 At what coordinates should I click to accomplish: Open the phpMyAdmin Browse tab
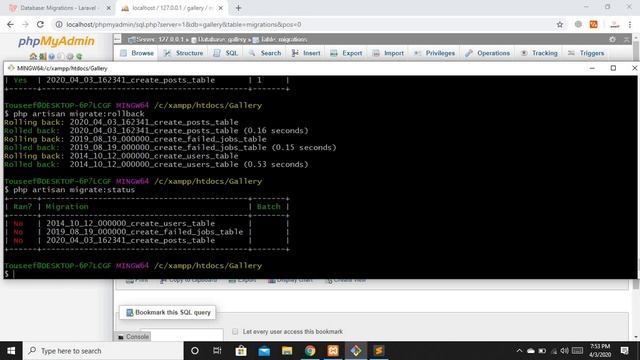point(137,53)
